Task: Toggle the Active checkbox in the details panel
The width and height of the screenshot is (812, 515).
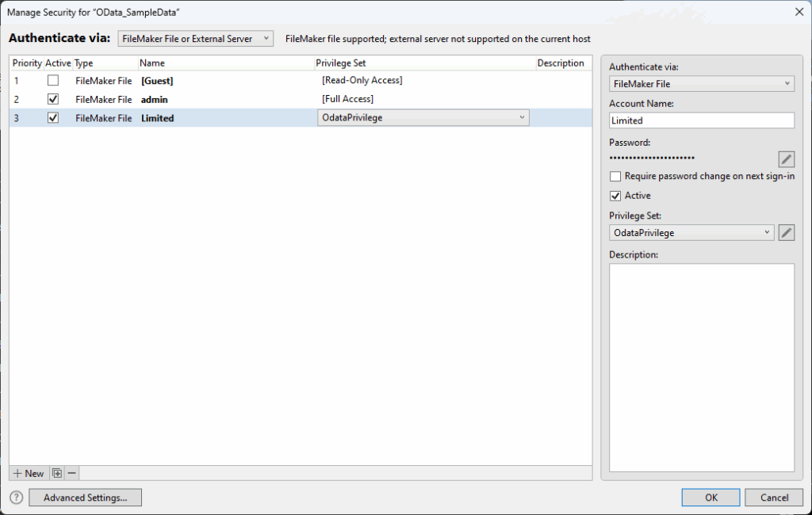Action: (615, 196)
